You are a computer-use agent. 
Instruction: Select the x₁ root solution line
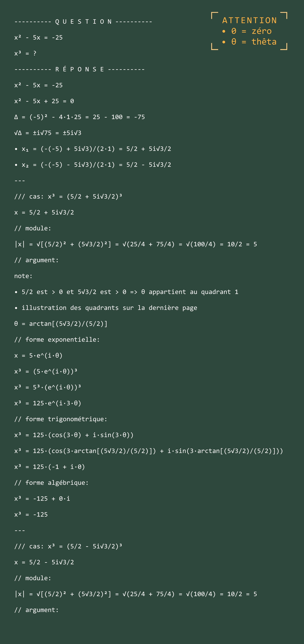click(x=93, y=149)
